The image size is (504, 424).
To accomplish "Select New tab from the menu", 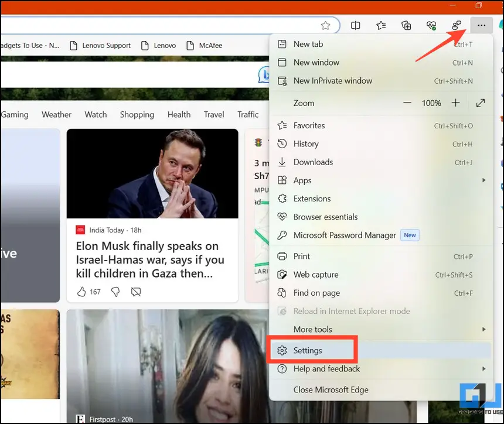I will coord(381,45).
